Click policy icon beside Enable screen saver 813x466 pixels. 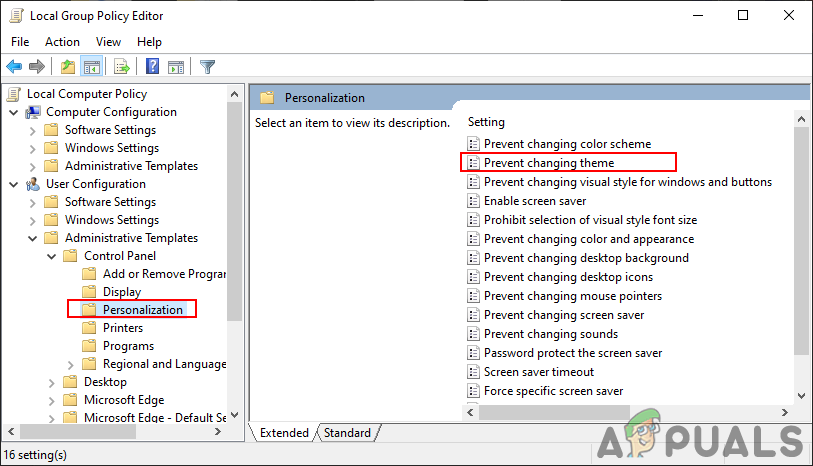pos(473,201)
